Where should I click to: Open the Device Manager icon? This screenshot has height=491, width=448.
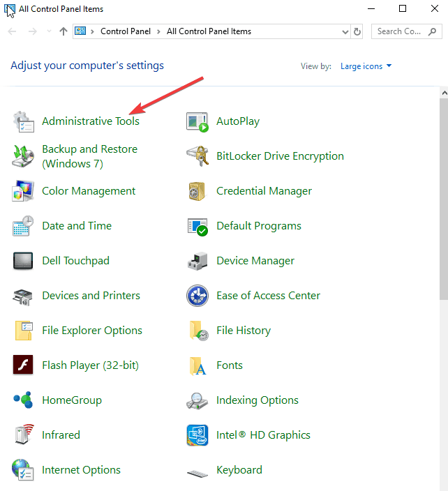coord(197,261)
